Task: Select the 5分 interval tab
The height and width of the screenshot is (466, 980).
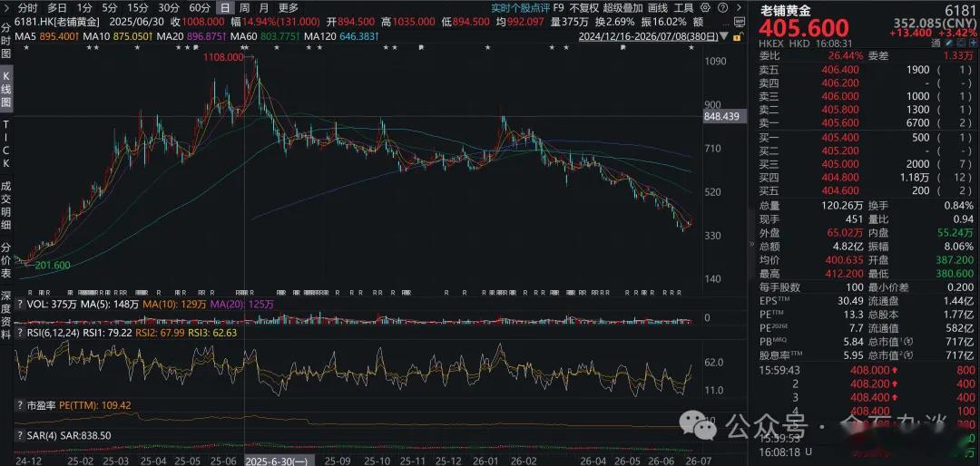Action: coord(110,7)
